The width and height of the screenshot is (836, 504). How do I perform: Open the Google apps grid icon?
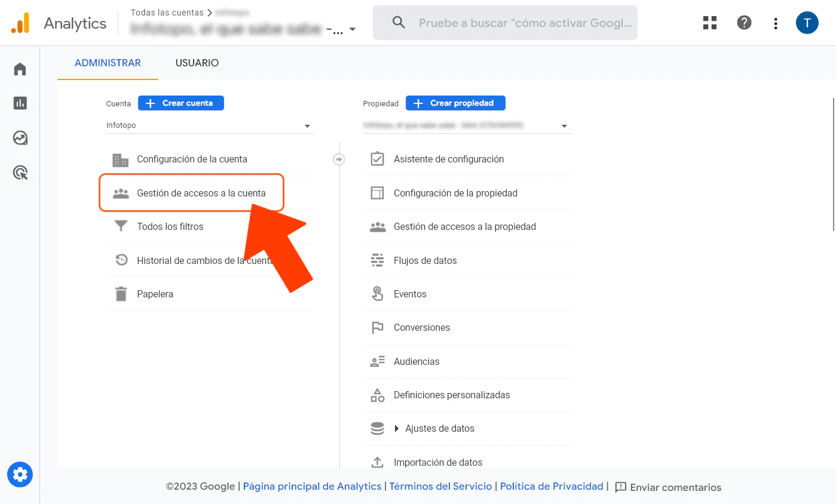click(709, 22)
